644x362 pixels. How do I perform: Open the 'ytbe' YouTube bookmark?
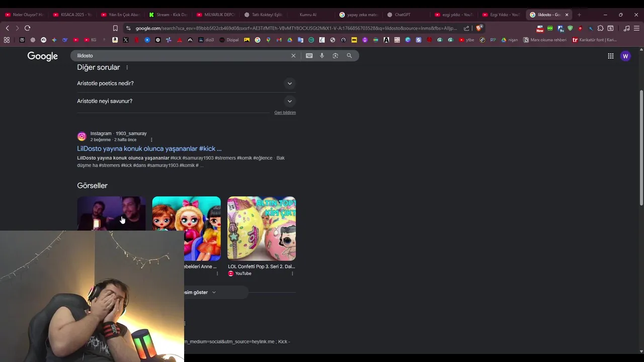coord(466,40)
